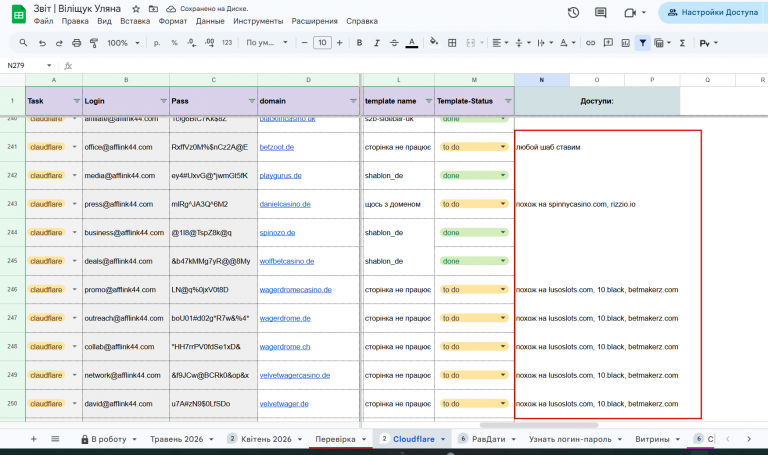Open the version history clock icon
The height and width of the screenshot is (455, 768).
click(573, 13)
